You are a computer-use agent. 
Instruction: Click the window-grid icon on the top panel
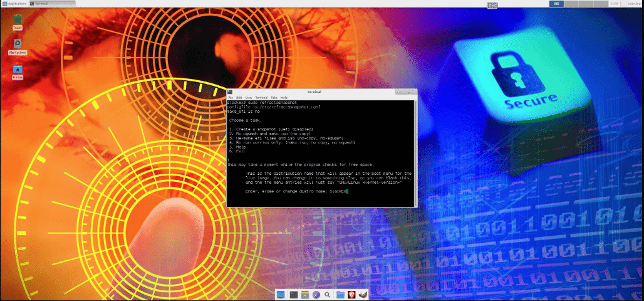(492, 6)
